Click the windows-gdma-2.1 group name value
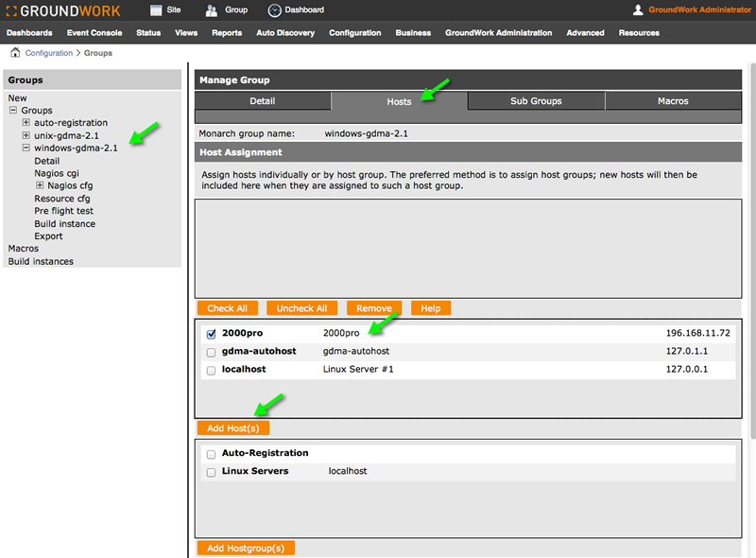This screenshot has height=558, width=756. point(366,133)
